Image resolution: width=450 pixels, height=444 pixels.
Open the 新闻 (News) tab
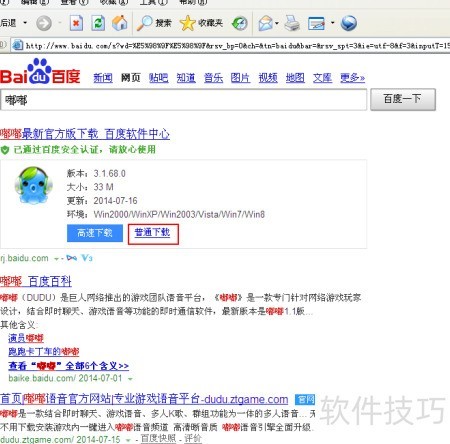tap(103, 78)
